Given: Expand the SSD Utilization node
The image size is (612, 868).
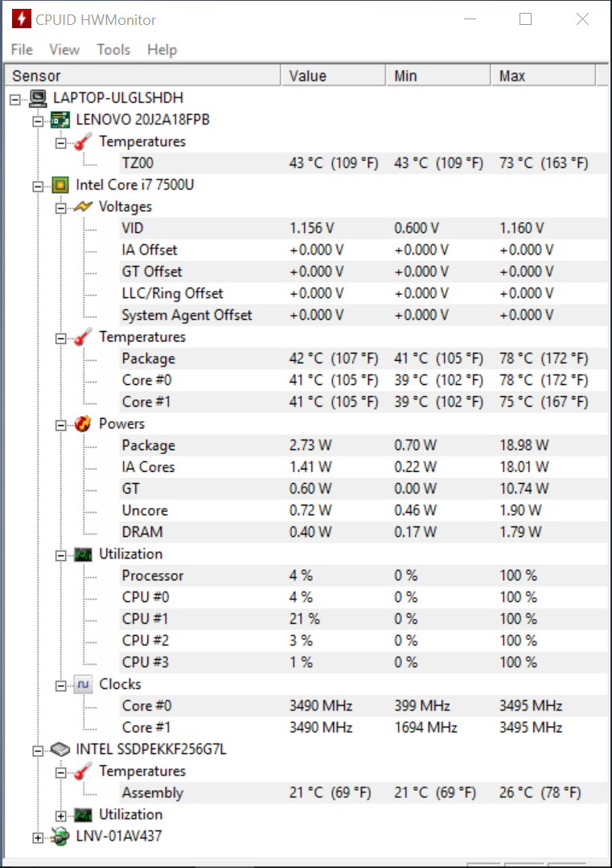Looking at the screenshot, I should point(61,816).
